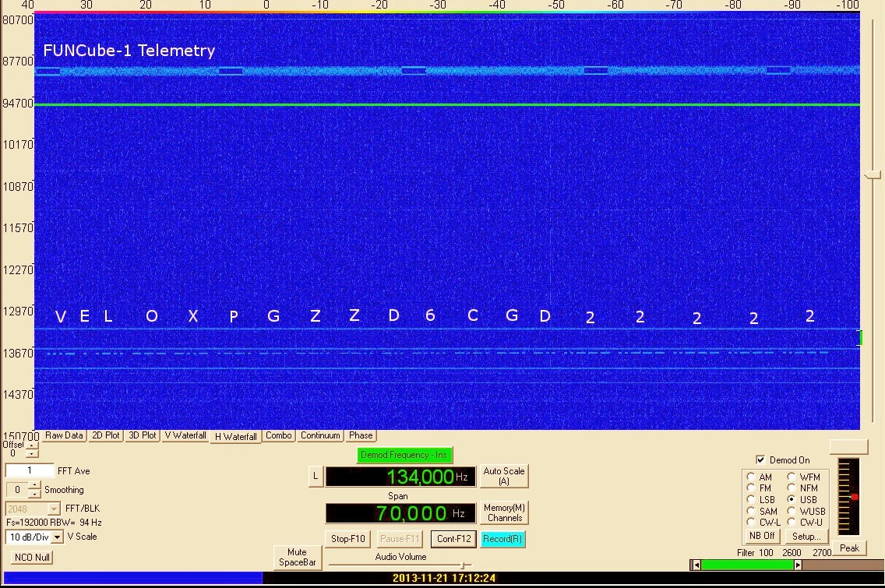This screenshot has width=885, height=588.
Task: Click the Mute SpaceBar button
Action: (x=297, y=557)
